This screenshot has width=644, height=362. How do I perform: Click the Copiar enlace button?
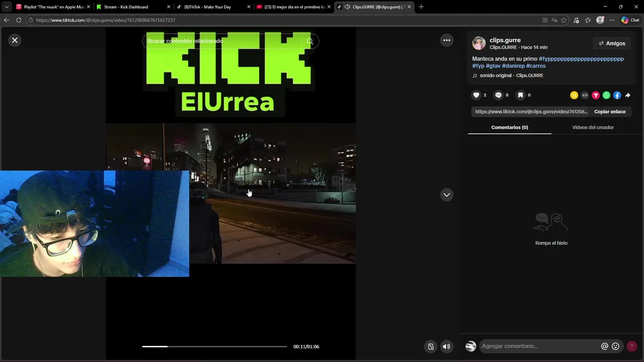pos(610,112)
